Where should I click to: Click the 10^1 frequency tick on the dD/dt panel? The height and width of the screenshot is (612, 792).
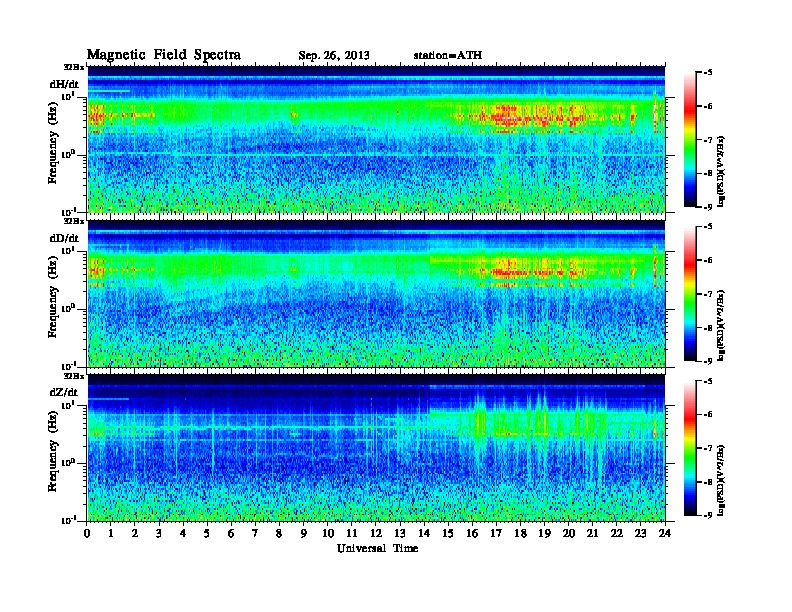[68, 251]
